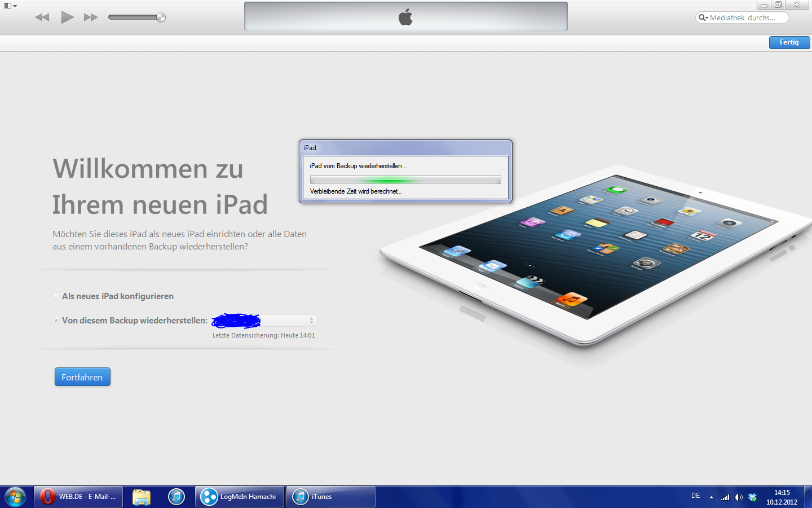The width and height of the screenshot is (812, 508).
Task: Click the Dropbox tray icon
Action: [752, 497]
